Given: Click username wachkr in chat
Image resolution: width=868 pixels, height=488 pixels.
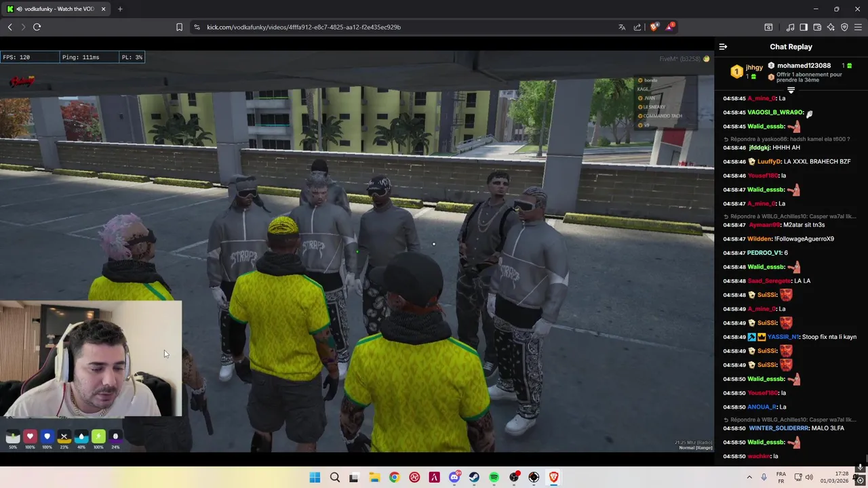Looking at the screenshot, I should (759, 456).
